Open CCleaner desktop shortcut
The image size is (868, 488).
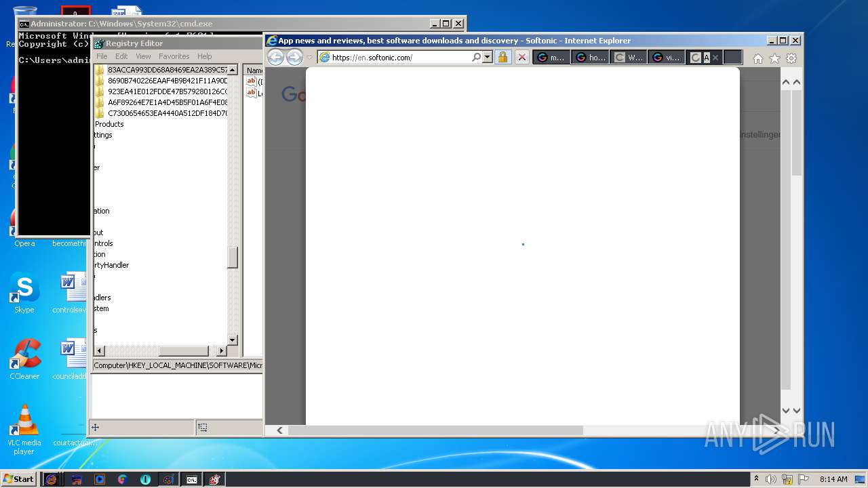[24, 359]
